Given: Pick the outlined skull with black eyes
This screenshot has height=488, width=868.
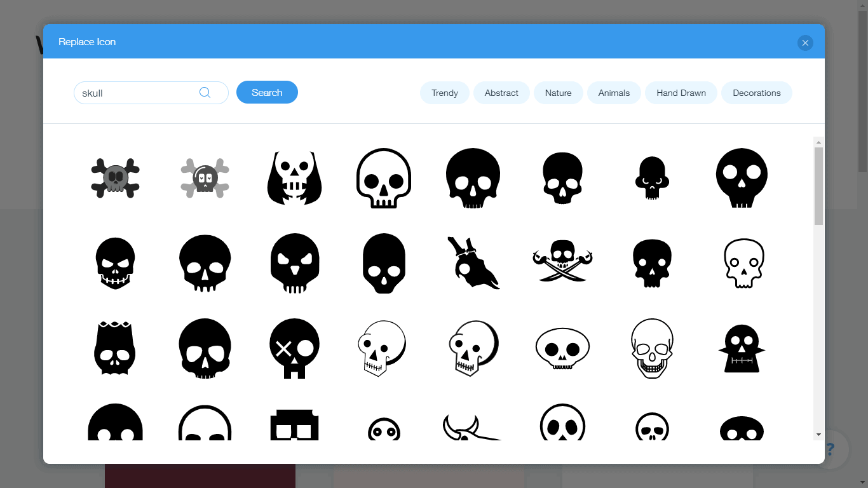Looking at the screenshot, I should click(x=384, y=178).
